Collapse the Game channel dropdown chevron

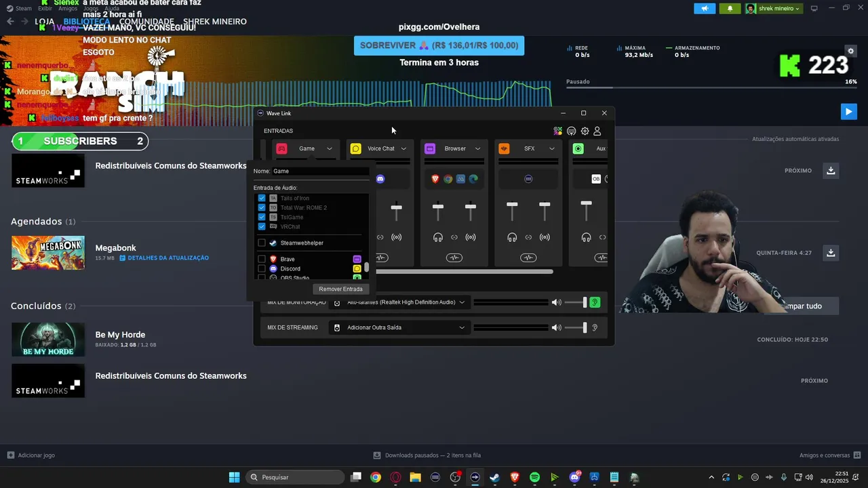pyautogui.click(x=330, y=148)
